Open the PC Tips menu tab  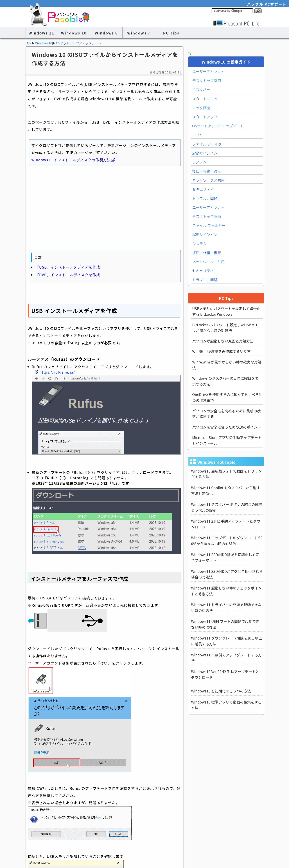(x=171, y=33)
